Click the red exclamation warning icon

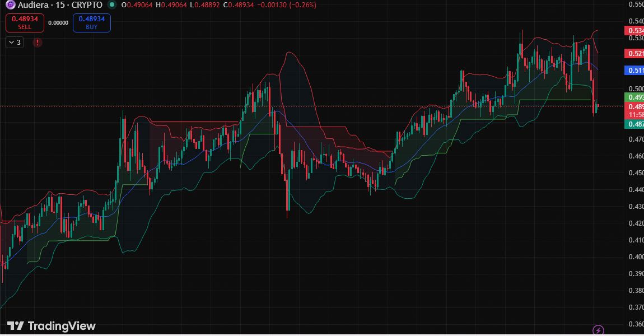(38, 42)
